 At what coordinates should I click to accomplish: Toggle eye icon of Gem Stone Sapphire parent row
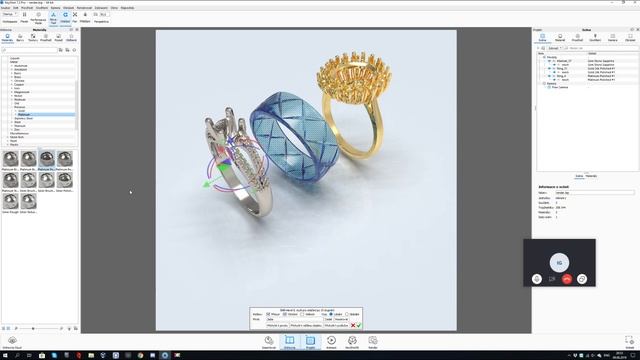point(549,61)
